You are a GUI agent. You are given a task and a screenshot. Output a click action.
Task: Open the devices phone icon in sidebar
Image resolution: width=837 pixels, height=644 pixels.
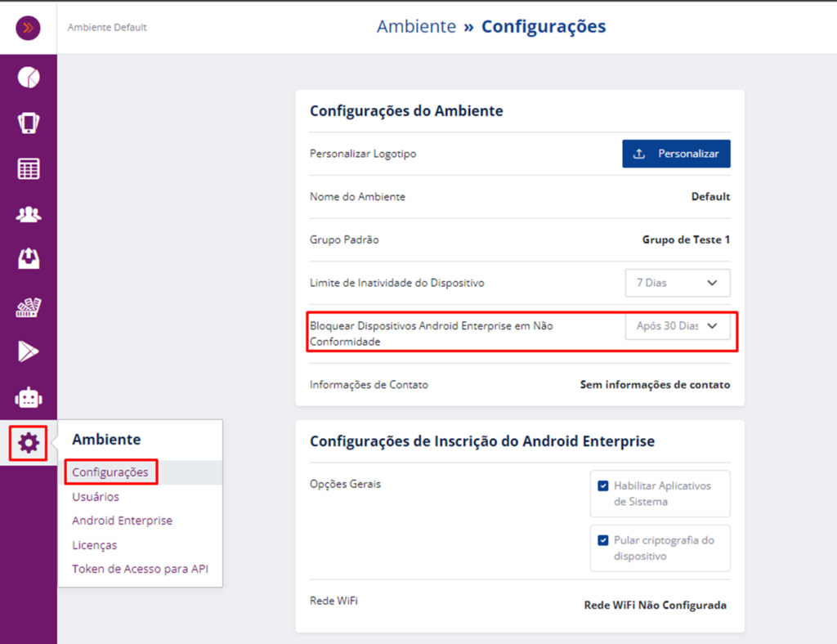click(x=29, y=123)
